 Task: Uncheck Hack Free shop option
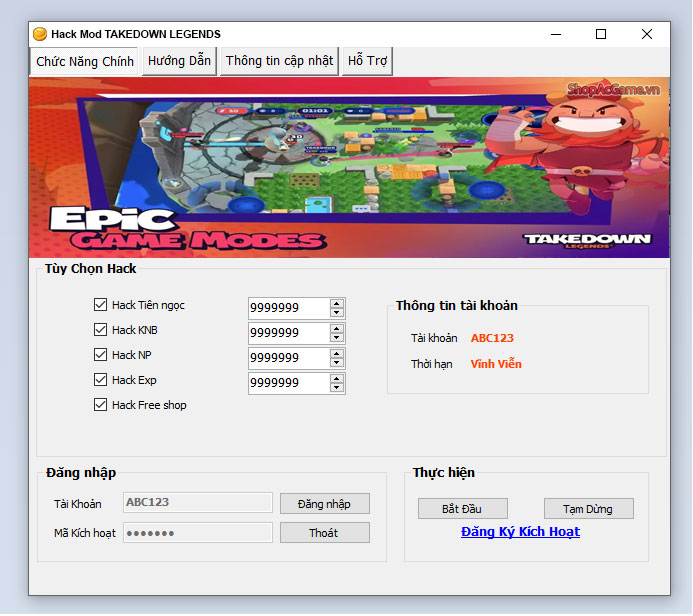tap(100, 405)
